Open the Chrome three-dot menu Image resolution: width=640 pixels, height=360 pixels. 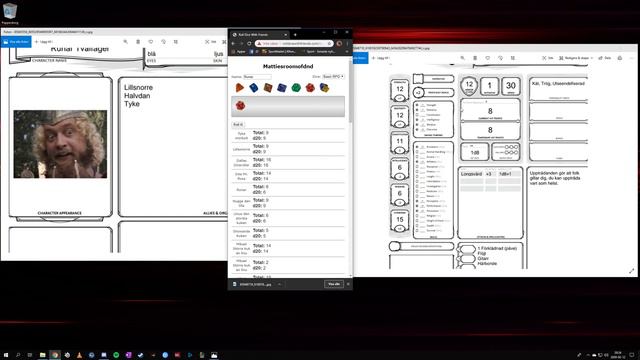(347, 43)
